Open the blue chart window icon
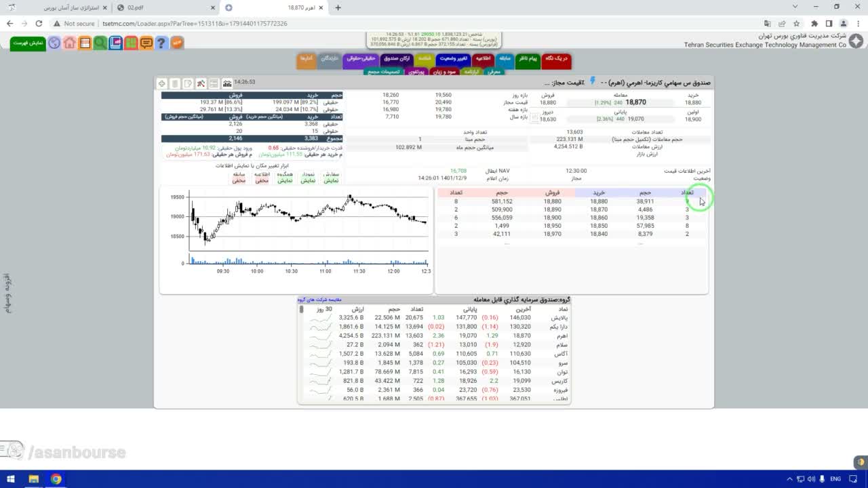868x488 pixels. click(x=115, y=43)
